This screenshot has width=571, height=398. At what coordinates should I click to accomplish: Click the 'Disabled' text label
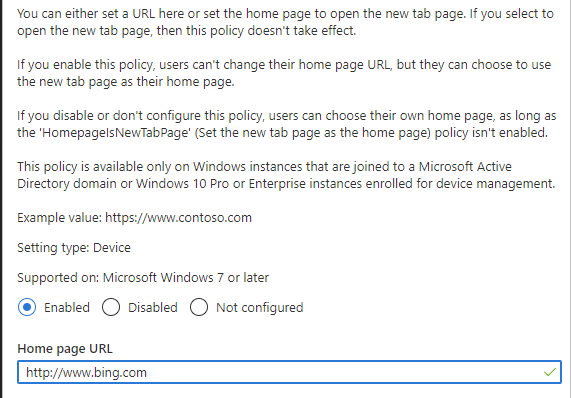point(153,308)
